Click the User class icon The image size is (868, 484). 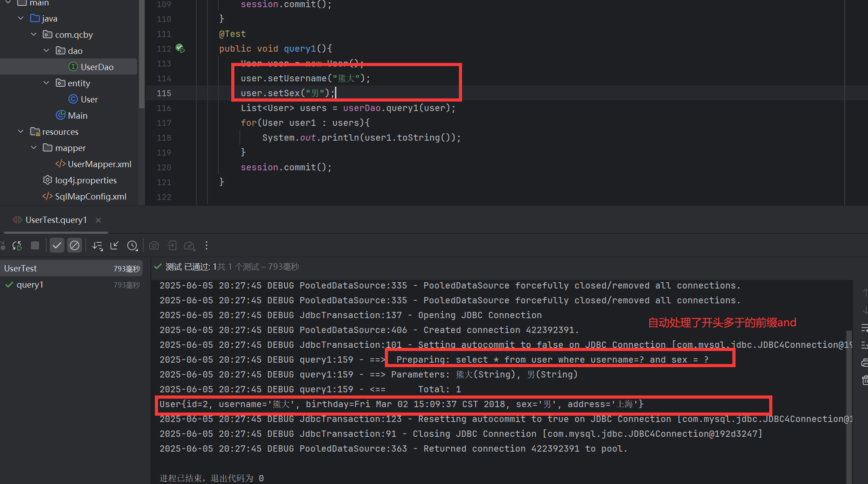tap(73, 99)
